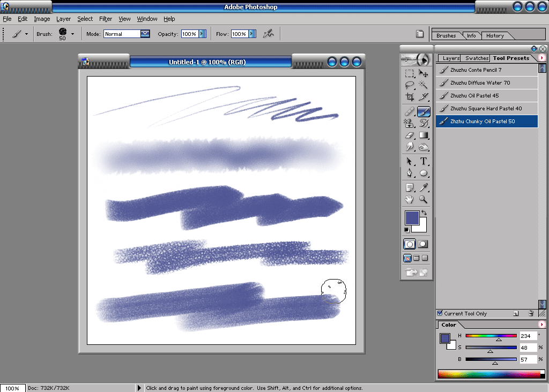Image resolution: width=549 pixels, height=392 pixels.
Task: Select the Ellipse shape tool
Action: coord(424,173)
